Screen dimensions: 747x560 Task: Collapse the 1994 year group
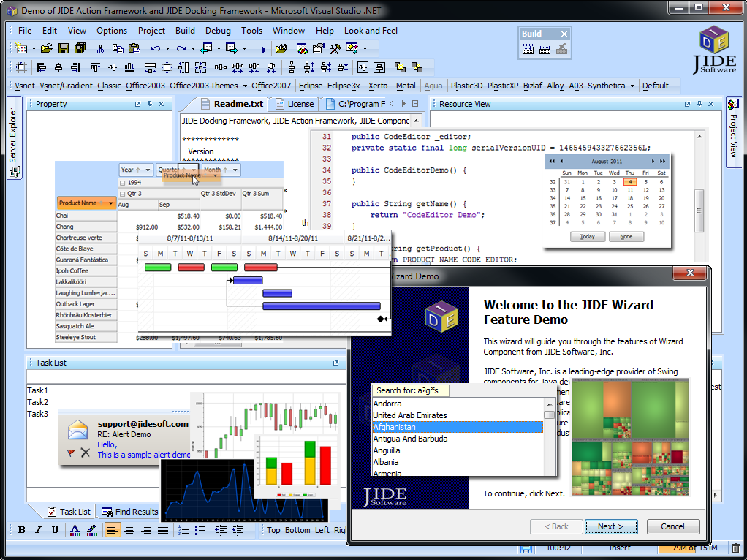click(122, 183)
